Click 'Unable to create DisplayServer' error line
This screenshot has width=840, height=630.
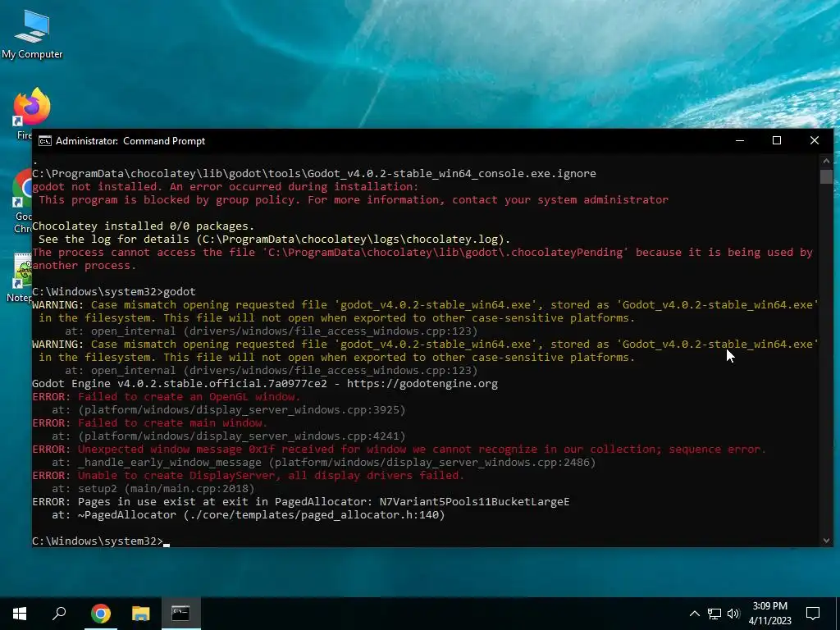click(248, 475)
